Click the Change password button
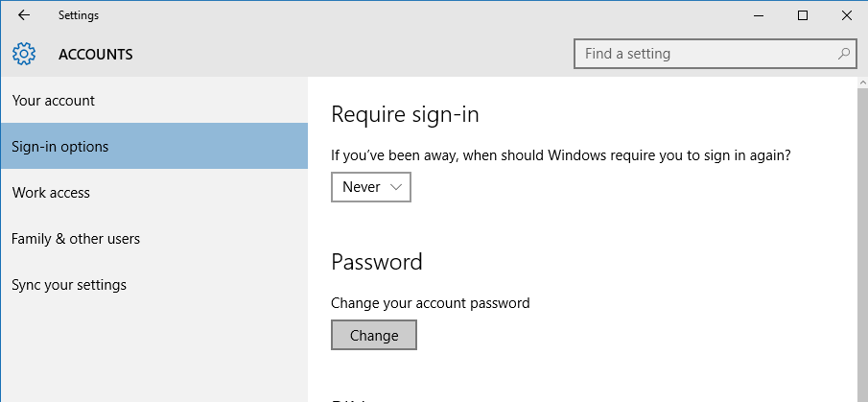This screenshot has height=402, width=868. point(374,335)
